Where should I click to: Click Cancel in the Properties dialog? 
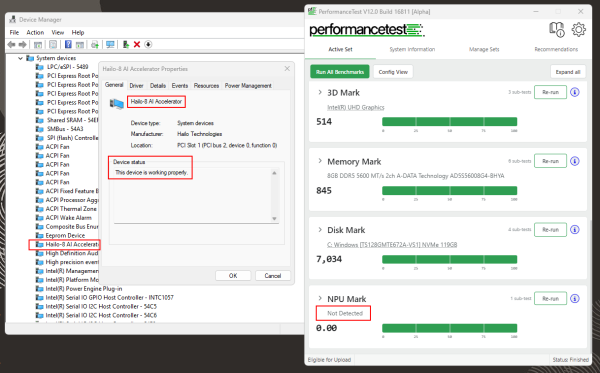273,275
